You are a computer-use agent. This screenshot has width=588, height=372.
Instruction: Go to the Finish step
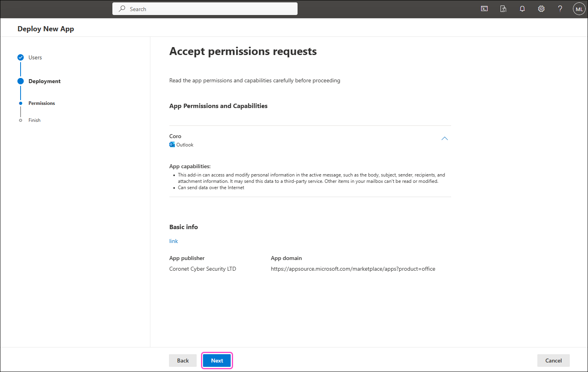coord(34,120)
